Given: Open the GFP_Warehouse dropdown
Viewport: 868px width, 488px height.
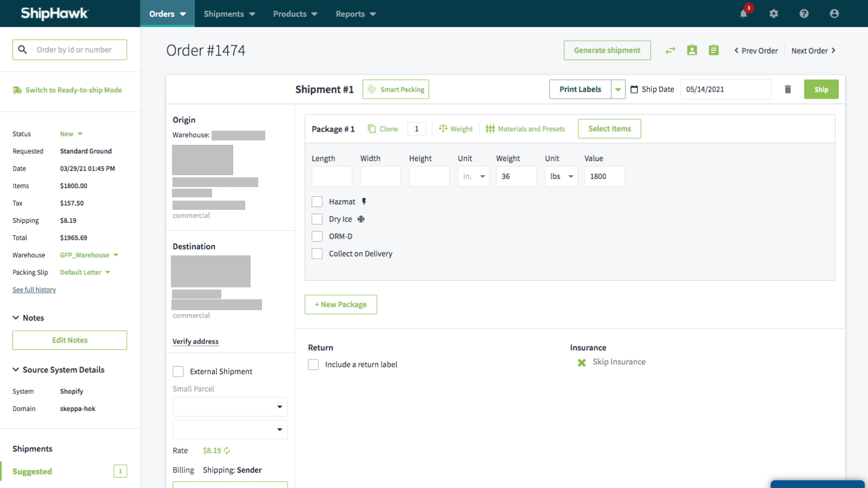Looking at the screenshot, I should [x=89, y=255].
